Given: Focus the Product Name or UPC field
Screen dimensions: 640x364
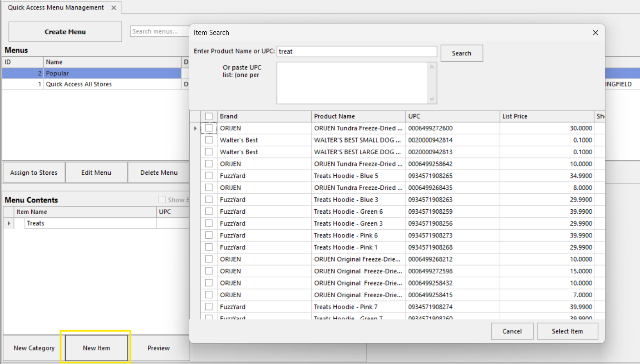Looking at the screenshot, I should coord(357,51).
